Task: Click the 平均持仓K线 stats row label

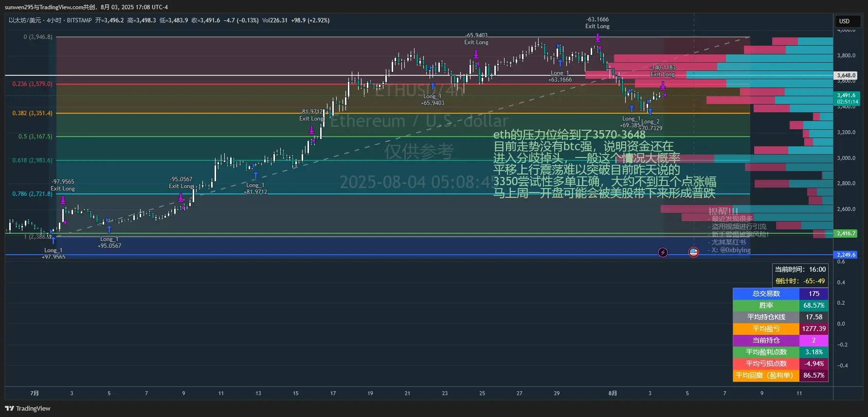Action: click(x=766, y=317)
